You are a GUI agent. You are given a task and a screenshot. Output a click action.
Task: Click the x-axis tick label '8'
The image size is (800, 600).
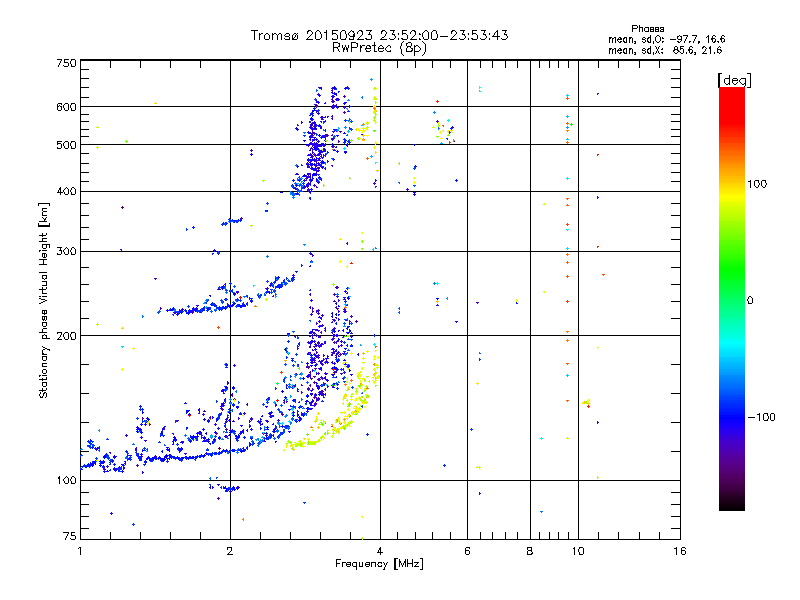[530, 551]
